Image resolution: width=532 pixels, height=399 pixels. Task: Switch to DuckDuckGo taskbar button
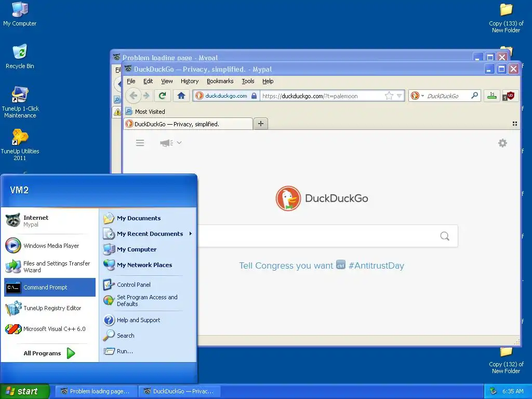tap(180, 391)
